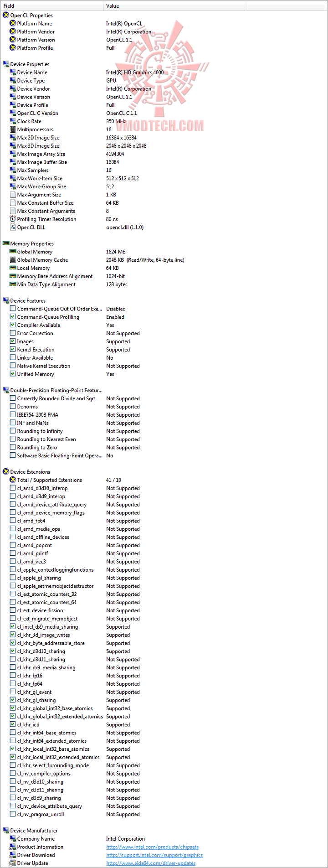Open the Intel graphics support driver link
Viewport: 328px width, 868px height.
(154, 855)
